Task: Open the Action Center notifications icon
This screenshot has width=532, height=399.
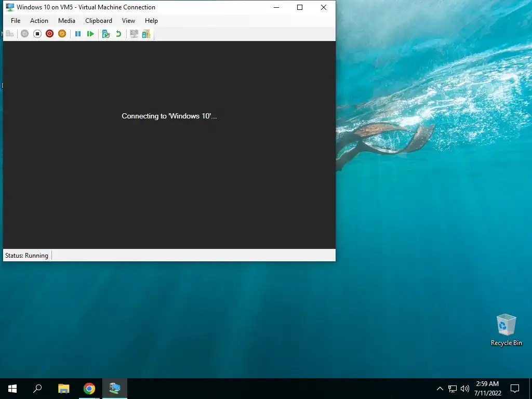Action: point(515,389)
